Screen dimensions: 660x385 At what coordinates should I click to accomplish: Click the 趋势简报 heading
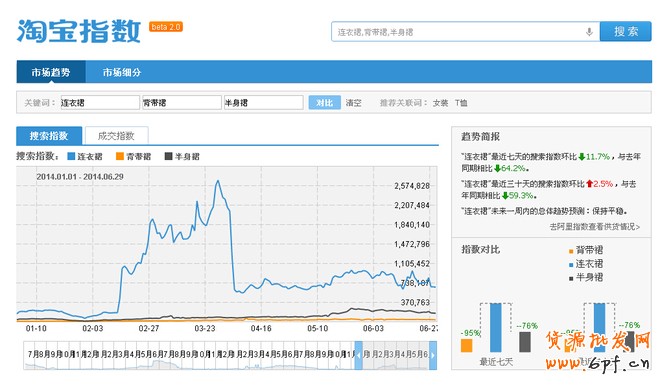click(x=480, y=136)
